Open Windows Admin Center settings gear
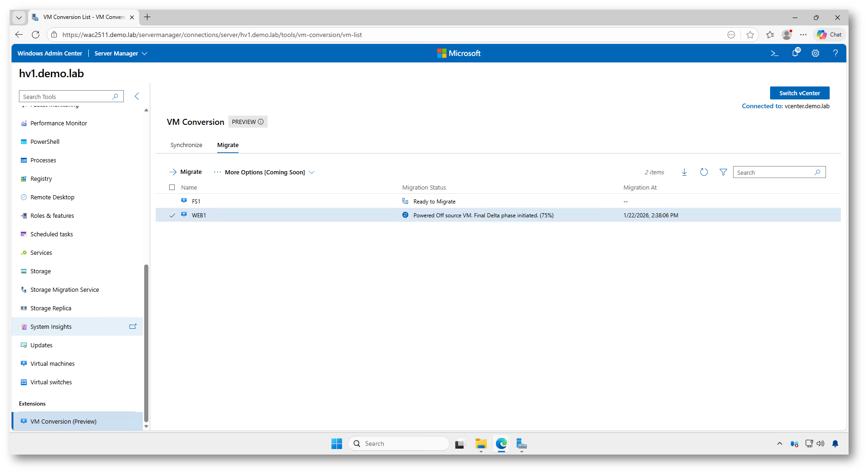The image size is (868, 474). click(x=815, y=54)
